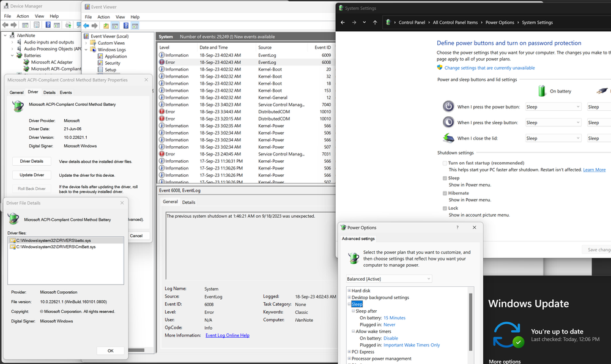Click 15 Minutes sleep after On battery value
Screen dimensions: 611x364
point(394,318)
